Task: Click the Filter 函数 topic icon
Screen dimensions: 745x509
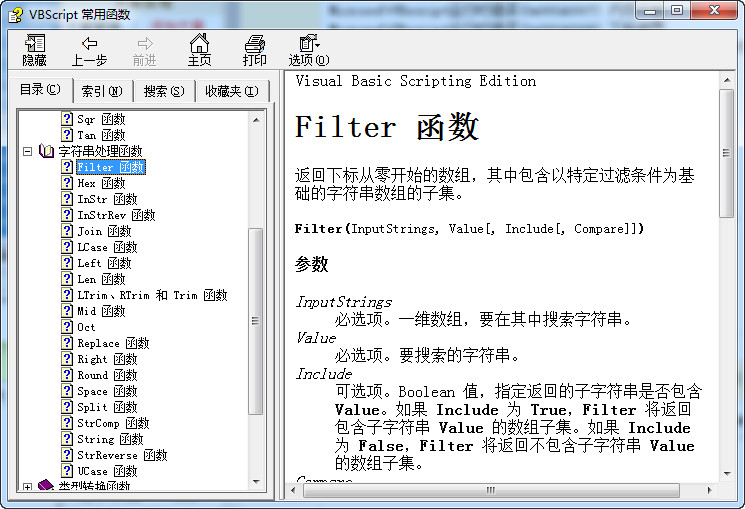Action: point(67,167)
